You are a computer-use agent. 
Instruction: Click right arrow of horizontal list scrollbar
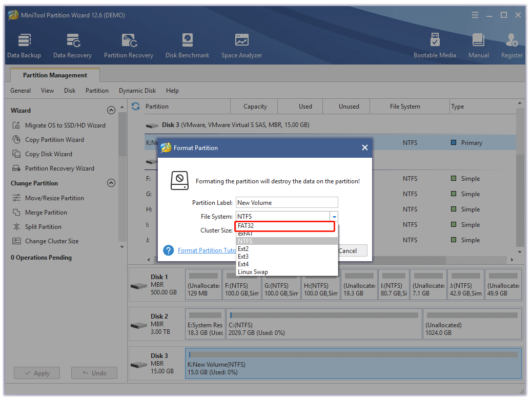click(512, 260)
